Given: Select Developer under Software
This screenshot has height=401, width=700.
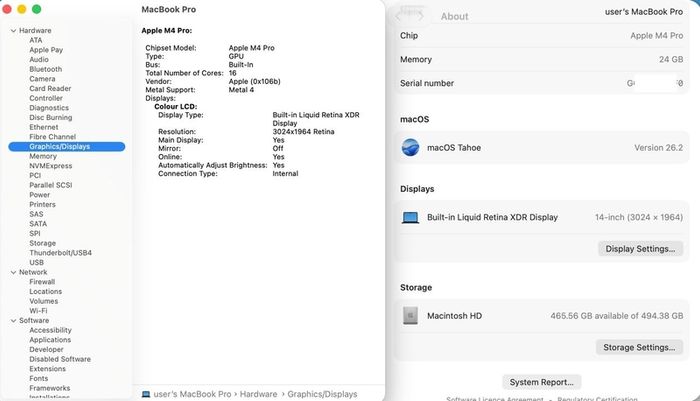Looking at the screenshot, I should pyautogui.click(x=46, y=350).
